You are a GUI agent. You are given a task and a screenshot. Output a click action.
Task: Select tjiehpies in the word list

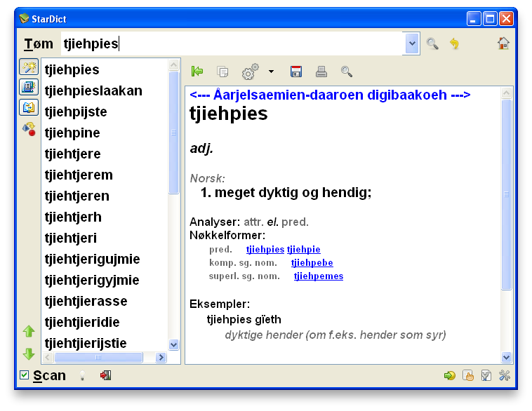click(x=105, y=69)
